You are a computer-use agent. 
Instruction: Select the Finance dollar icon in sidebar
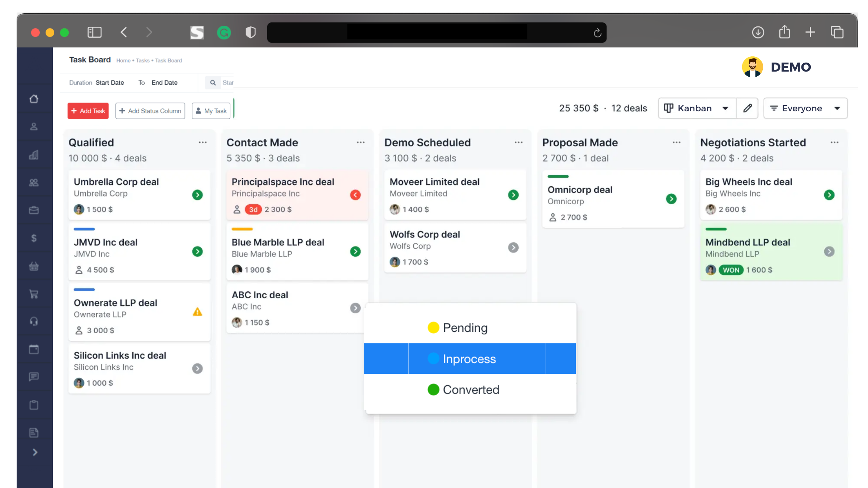34,237
